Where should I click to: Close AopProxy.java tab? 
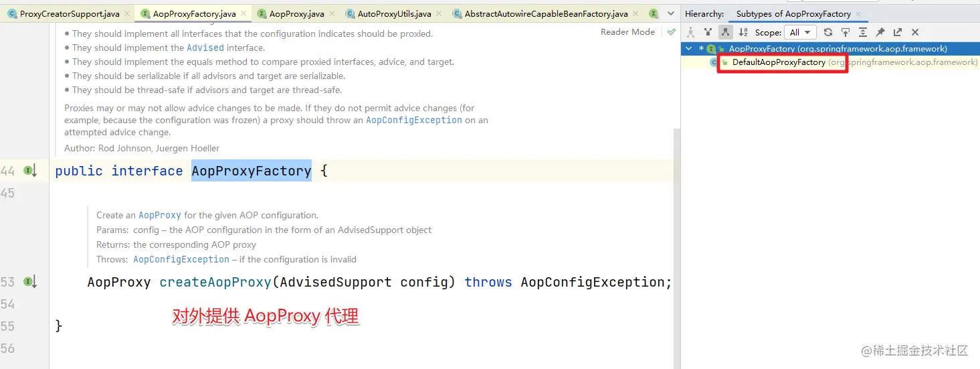(331, 13)
